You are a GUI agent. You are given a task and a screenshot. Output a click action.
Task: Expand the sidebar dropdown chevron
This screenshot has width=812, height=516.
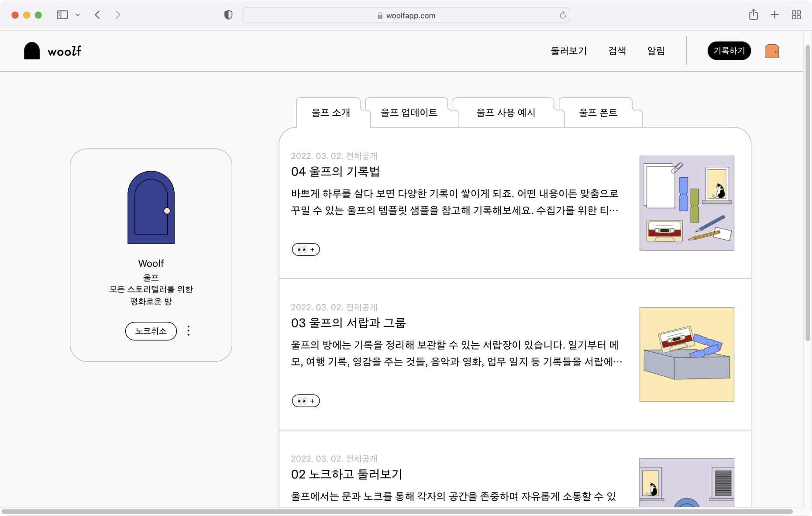[x=78, y=15]
